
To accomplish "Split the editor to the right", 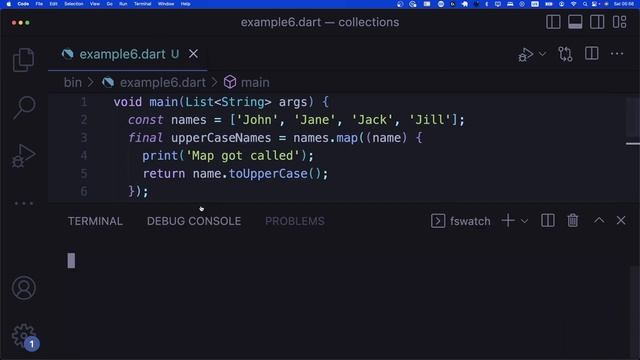I will pyautogui.click(x=591, y=53).
